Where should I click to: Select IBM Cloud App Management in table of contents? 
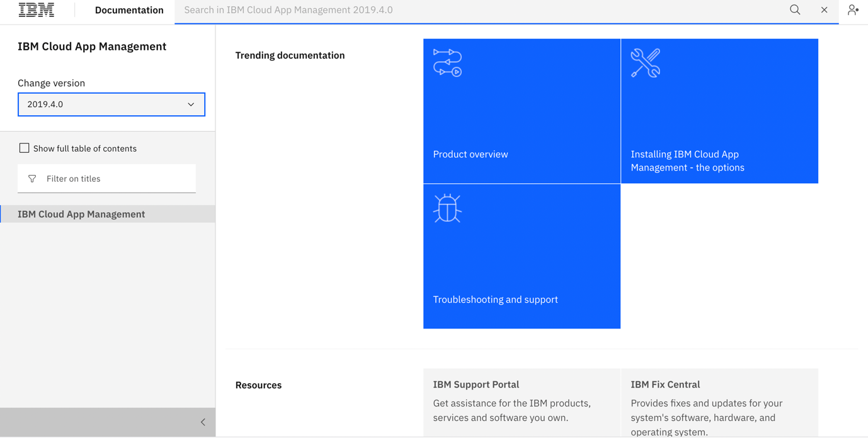(108, 214)
